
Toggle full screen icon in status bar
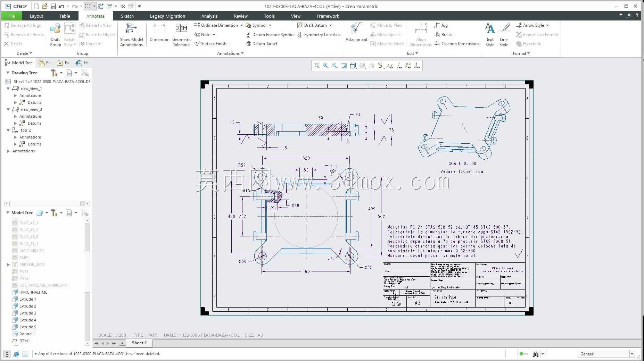click(x=25, y=354)
